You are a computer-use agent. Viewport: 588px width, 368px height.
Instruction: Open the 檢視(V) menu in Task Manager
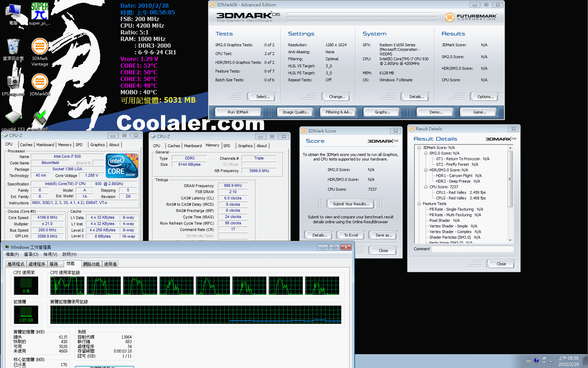[50, 254]
